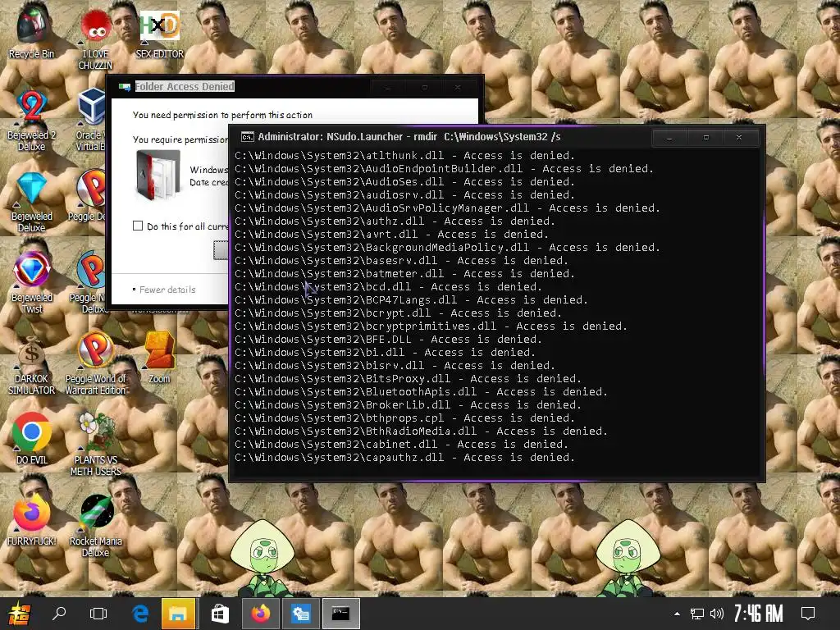Open the notification action center
The width and height of the screenshot is (840, 630).
tap(808, 614)
